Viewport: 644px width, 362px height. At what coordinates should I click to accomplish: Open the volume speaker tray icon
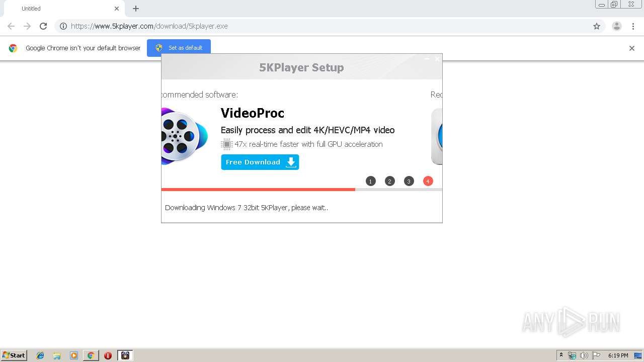(x=584, y=355)
